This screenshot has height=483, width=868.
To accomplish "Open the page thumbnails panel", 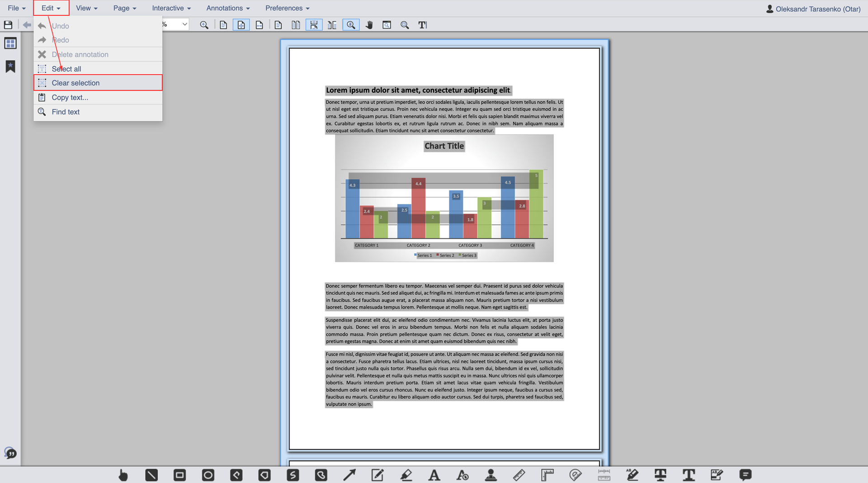I will (10, 43).
